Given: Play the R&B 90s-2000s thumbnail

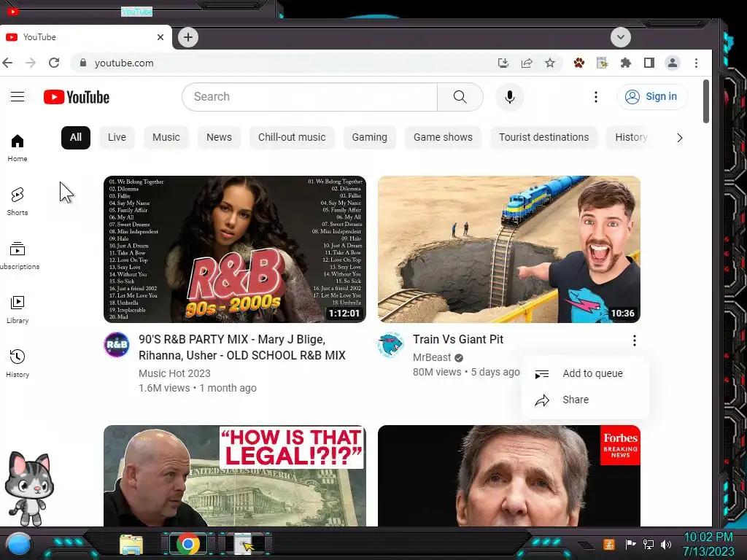Looking at the screenshot, I should 235,249.
